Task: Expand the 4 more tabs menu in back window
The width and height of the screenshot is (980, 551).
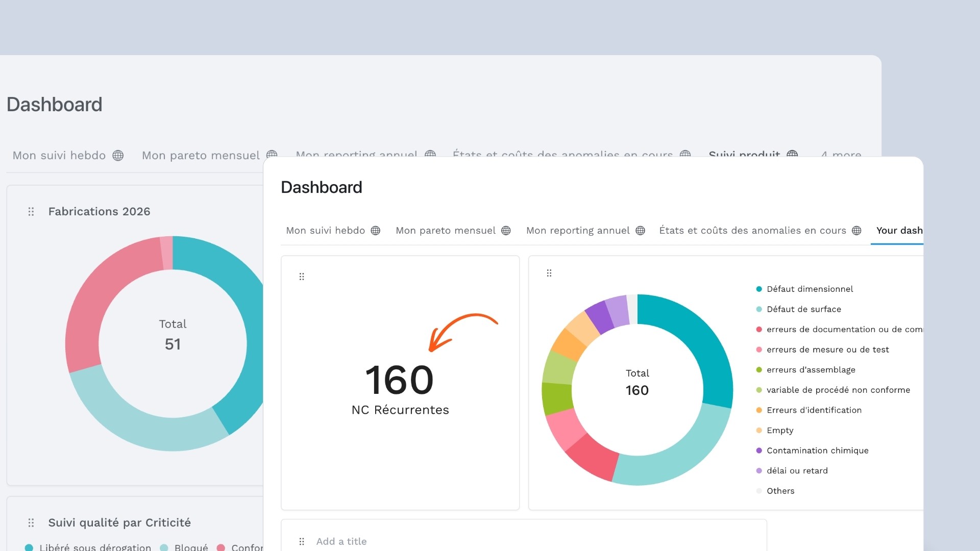Action: [841, 154]
